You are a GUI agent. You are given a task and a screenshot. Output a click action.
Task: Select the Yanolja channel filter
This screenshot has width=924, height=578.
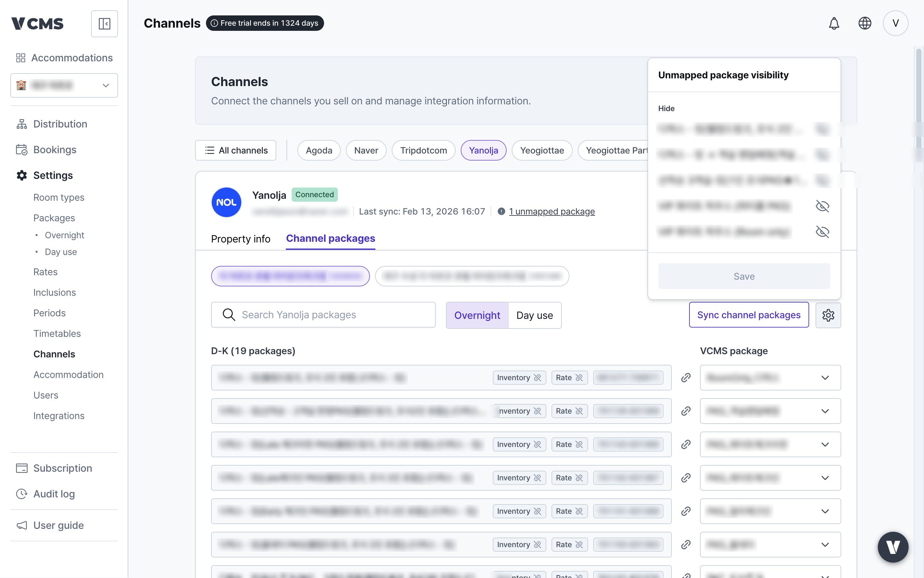(x=483, y=150)
